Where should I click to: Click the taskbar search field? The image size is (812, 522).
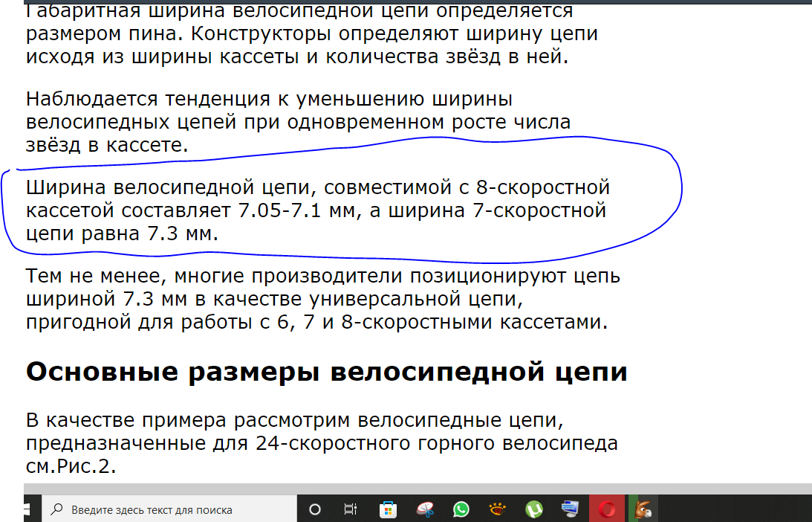point(169,509)
